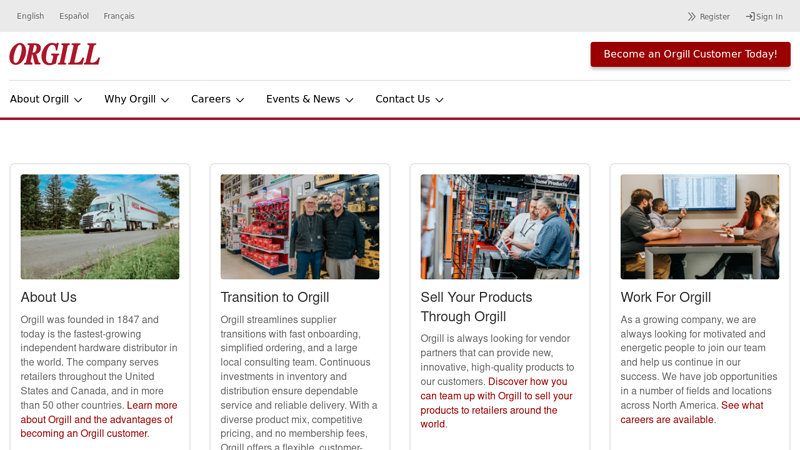
Task: Click the Register arrow icon
Action: 691,17
